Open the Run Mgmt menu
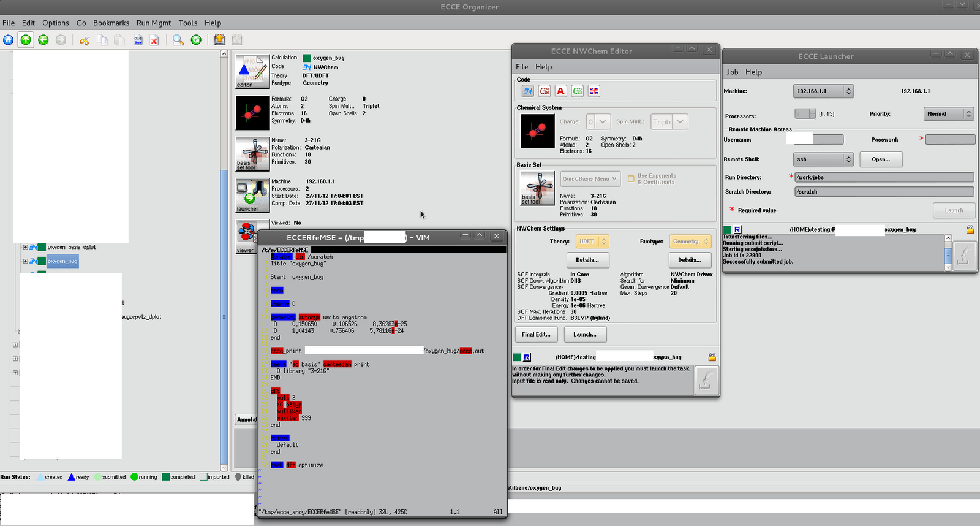The height and width of the screenshot is (526, 980). [x=154, y=23]
